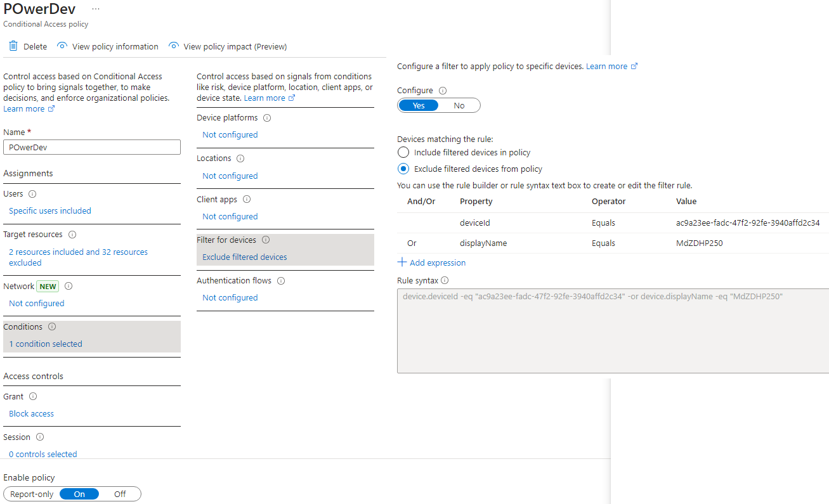The image size is (829, 504).
Task: Click the Operator column header
Action: click(x=609, y=202)
